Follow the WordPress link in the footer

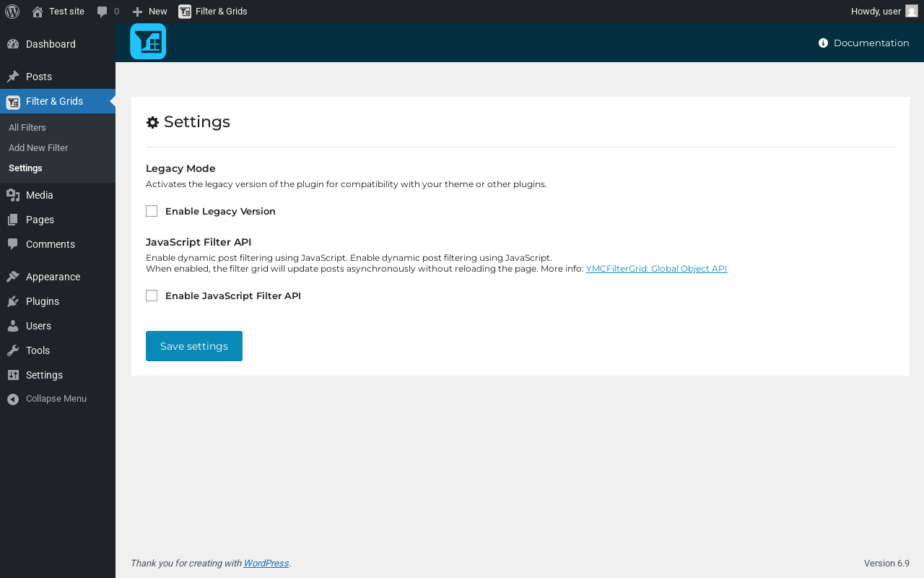[x=266, y=564]
